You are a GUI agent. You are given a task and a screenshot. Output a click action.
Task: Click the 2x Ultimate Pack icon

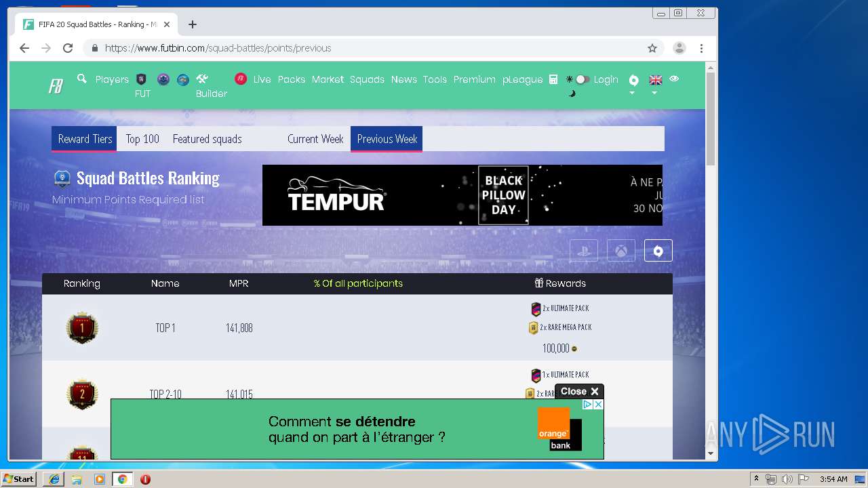[x=536, y=309]
